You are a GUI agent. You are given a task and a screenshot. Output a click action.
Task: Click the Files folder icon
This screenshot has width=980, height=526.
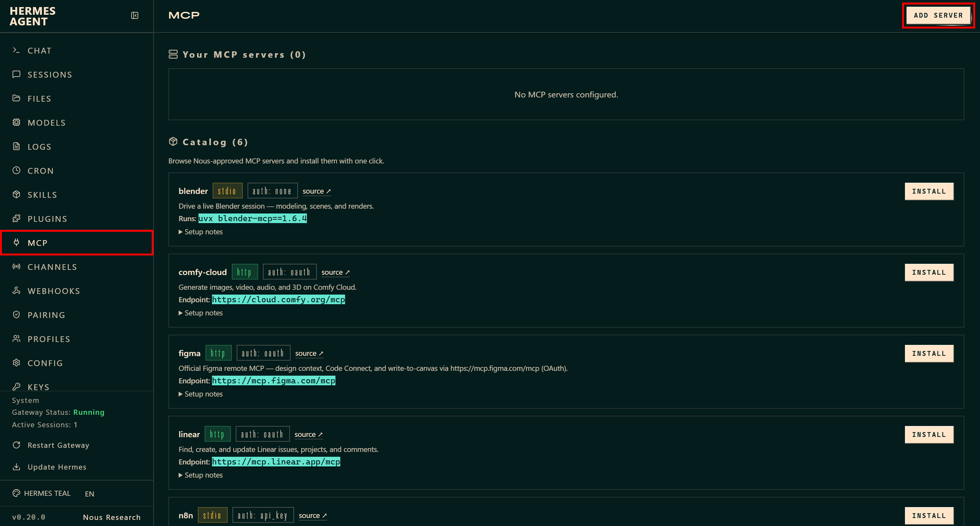16,98
